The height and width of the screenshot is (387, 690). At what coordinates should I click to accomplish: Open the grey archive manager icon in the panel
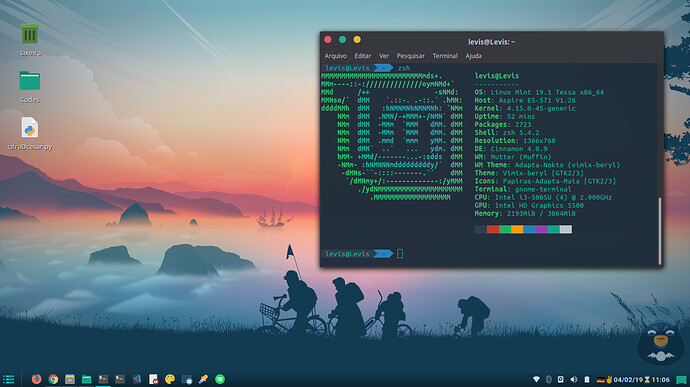(70, 379)
